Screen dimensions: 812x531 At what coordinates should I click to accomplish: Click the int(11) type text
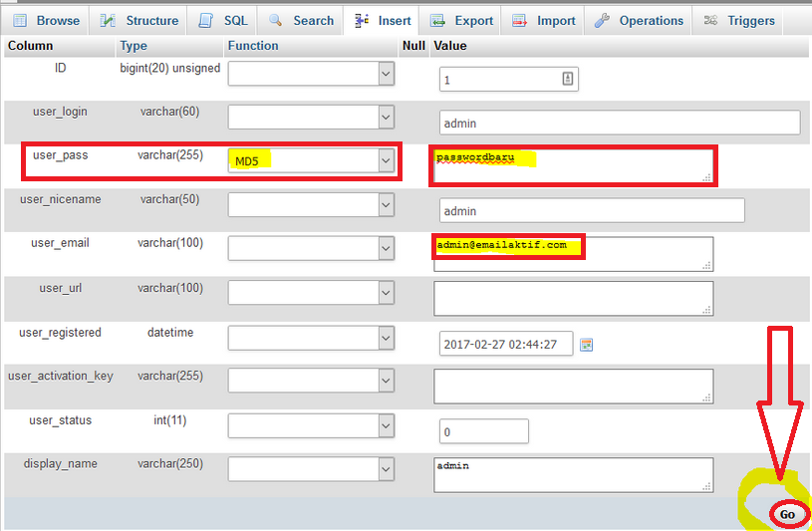[169, 420]
